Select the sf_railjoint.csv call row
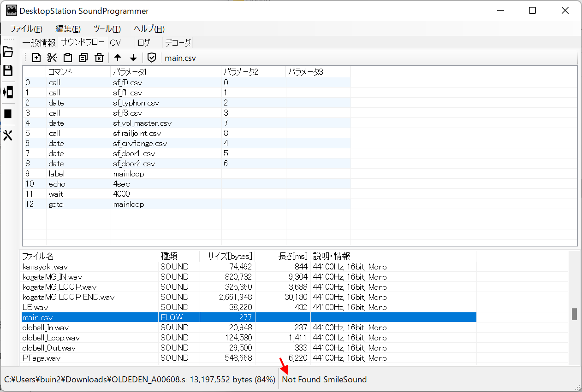Image resolution: width=582 pixels, height=392 pixels. tap(137, 133)
